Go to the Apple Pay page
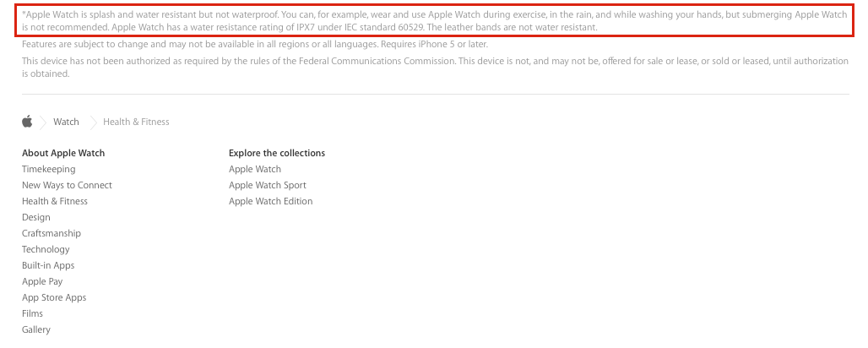 tap(42, 281)
